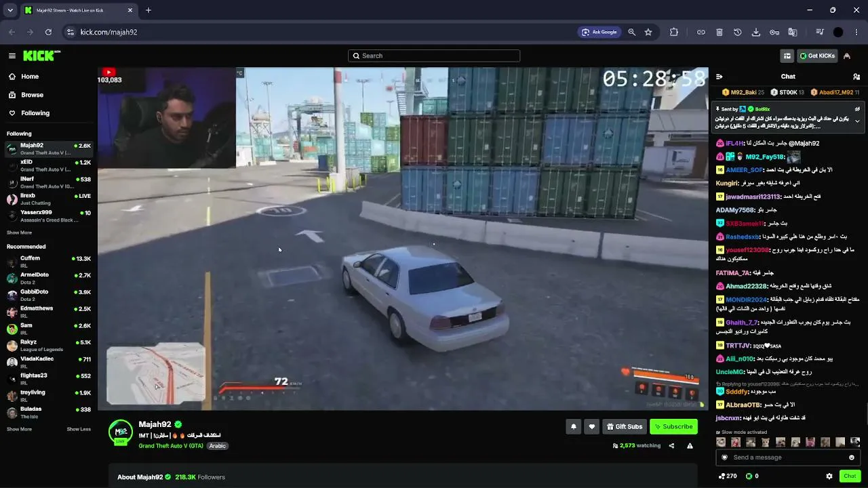The height and width of the screenshot is (488, 868).
Task: Select the Majah92 Stream browser tab
Action: [78, 11]
